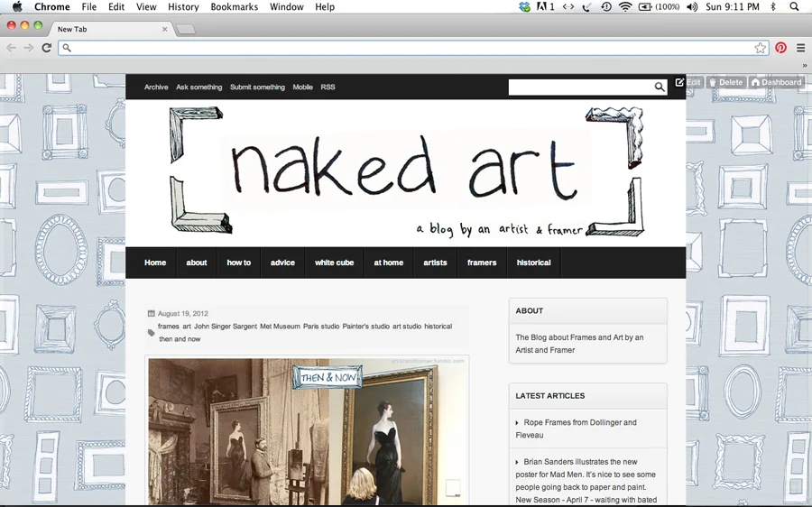Close the New Tab tab
The width and height of the screenshot is (812, 507).
(165, 29)
